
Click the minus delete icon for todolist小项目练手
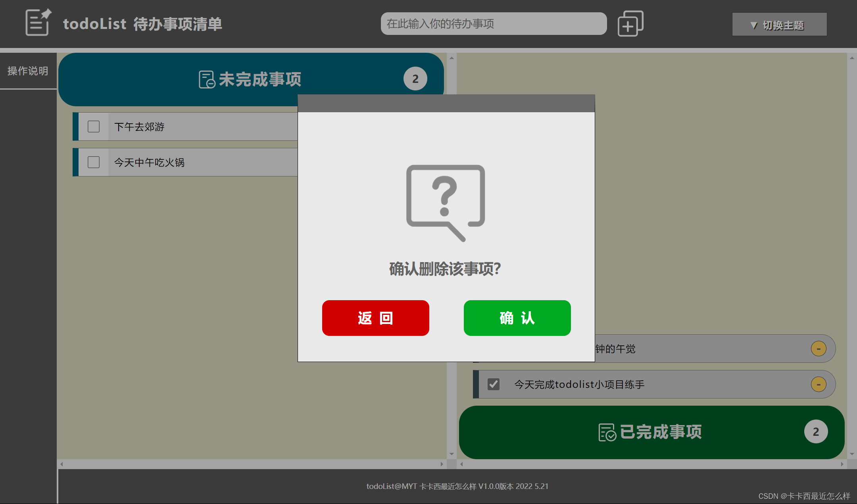click(x=818, y=384)
